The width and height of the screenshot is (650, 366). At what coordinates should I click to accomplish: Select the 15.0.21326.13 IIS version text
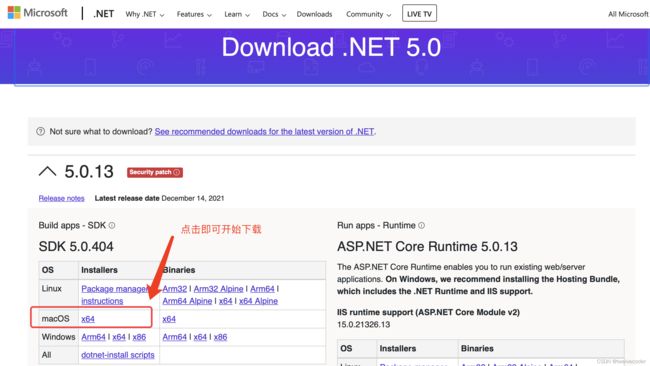364,325
